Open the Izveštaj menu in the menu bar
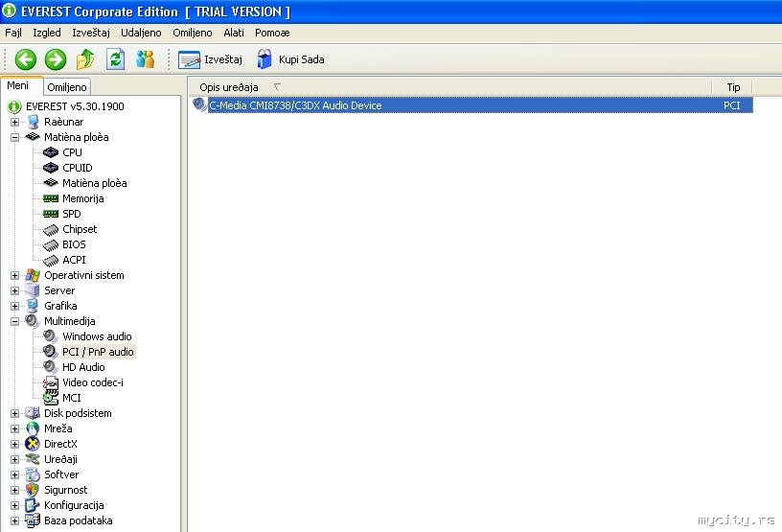 (x=91, y=33)
